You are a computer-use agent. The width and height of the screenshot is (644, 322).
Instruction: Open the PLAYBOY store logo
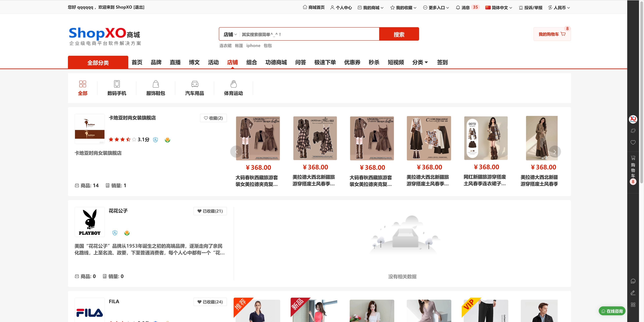(90, 222)
